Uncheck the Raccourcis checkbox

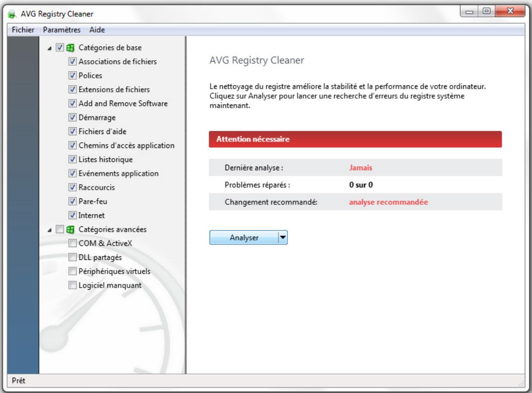[x=72, y=187]
